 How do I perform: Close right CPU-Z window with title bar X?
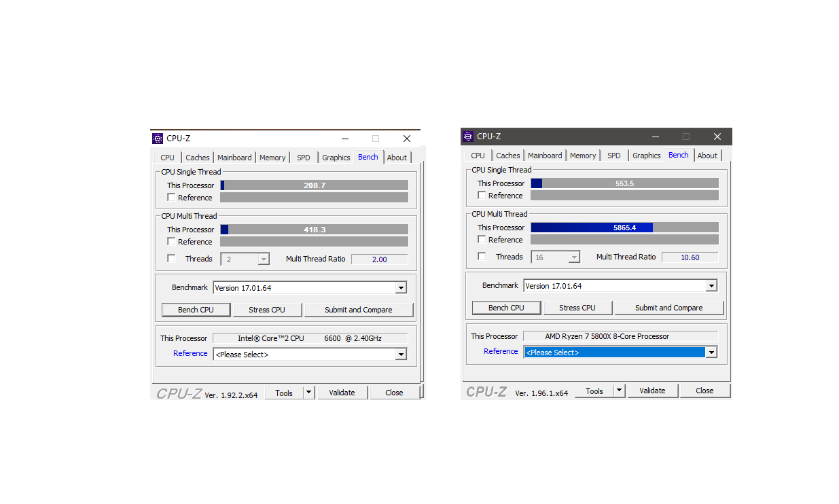click(717, 137)
